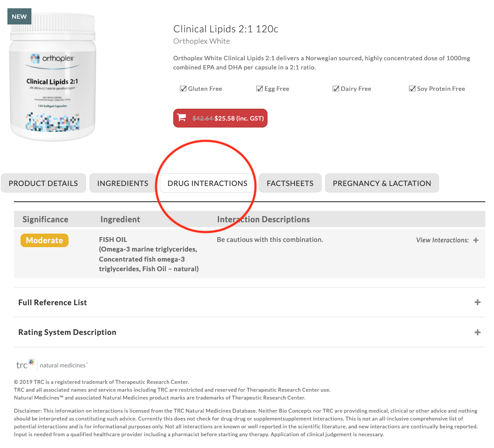Switch to the Product Details tab
This screenshot has width=494, height=448.
click(43, 183)
